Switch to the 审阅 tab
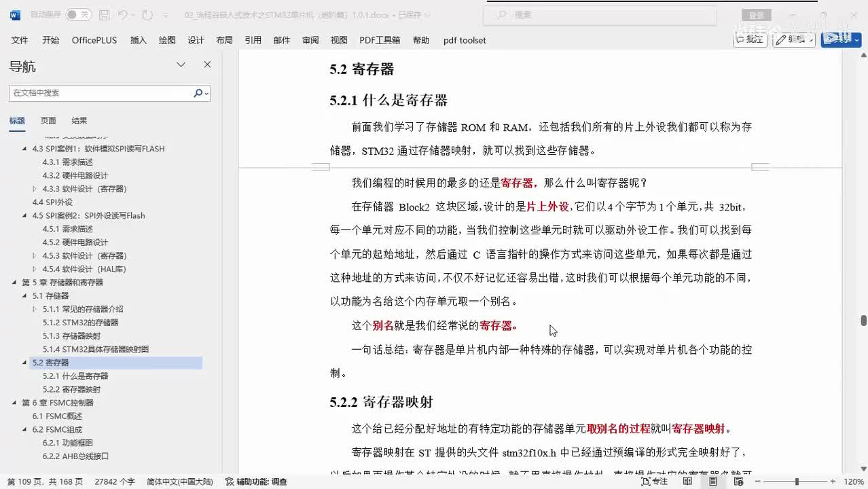868x489 pixels. 310,40
